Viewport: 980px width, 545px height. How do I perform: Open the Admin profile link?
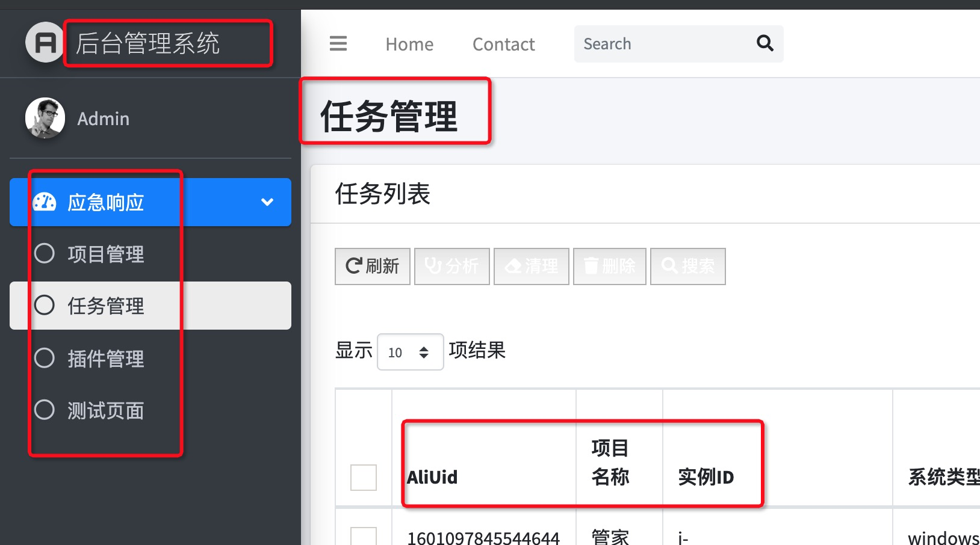click(103, 119)
